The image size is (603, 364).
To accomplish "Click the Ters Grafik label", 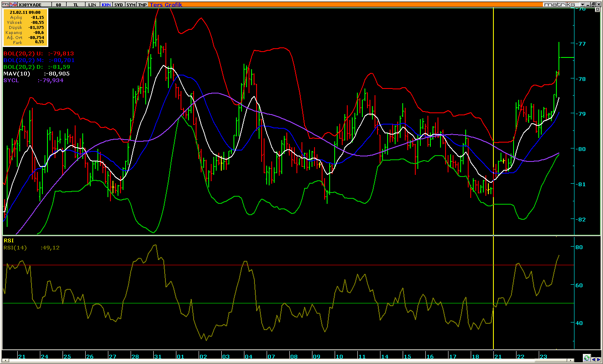I will tap(166, 5).
